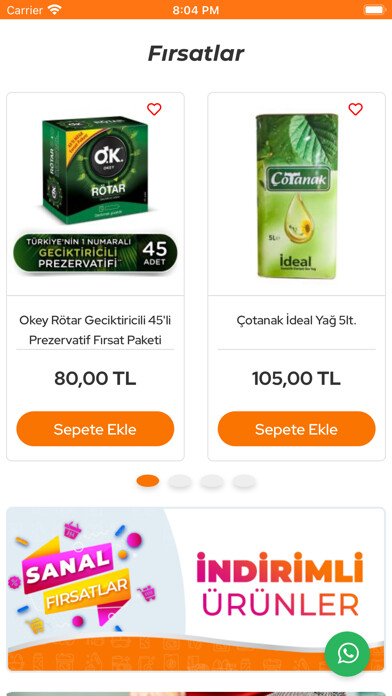Add Çotanak İdeal Yağ to cart
Image resolution: width=392 pixels, height=696 pixels.
(x=297, y=429)
